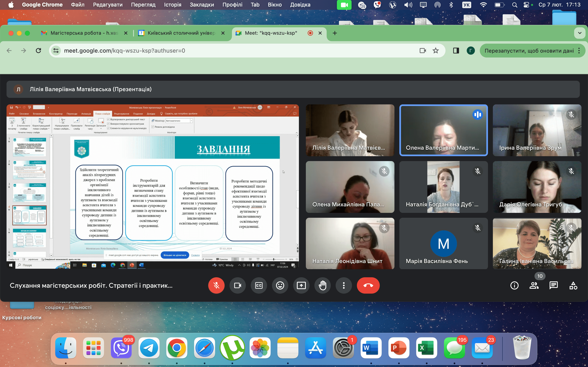Viewport: 588px width, 367px height.
Task: Open the in-call chat messages
Action: [553, 285]
